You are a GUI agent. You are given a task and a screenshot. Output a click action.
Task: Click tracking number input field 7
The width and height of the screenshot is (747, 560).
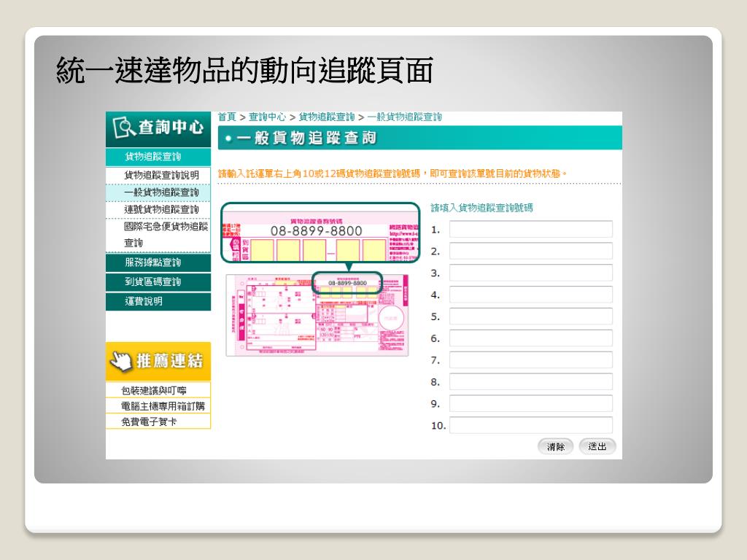(x=531, y=360)
